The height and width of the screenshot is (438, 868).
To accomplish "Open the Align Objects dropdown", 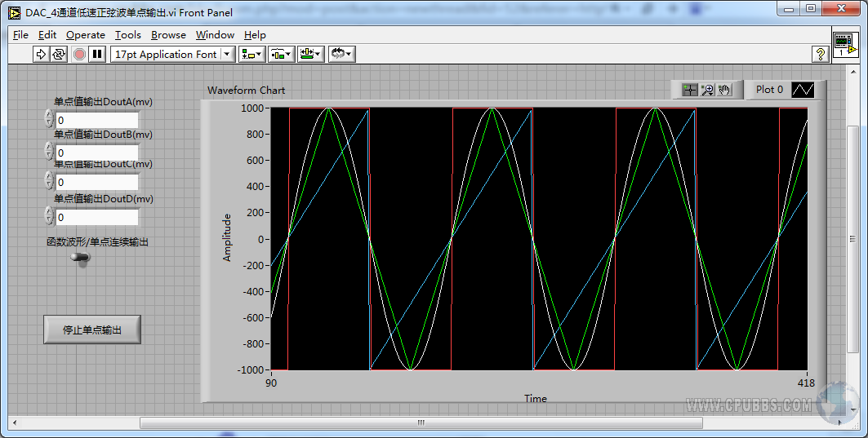I will tap(251, 54).
